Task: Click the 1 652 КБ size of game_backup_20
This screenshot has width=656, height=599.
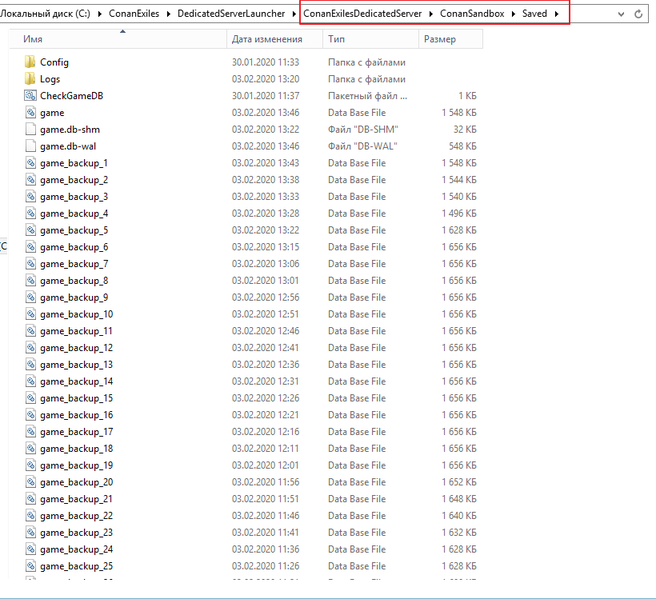Action: coord(459,482)
